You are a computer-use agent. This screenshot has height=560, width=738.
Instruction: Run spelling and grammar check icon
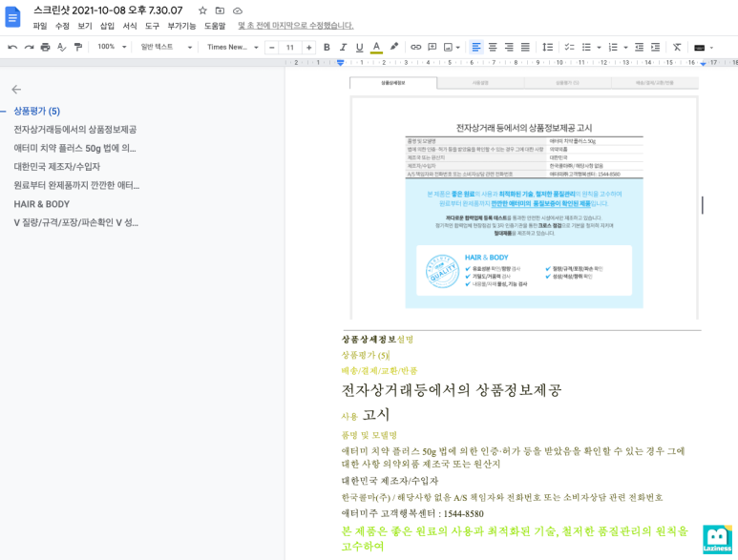click(62, 47)
